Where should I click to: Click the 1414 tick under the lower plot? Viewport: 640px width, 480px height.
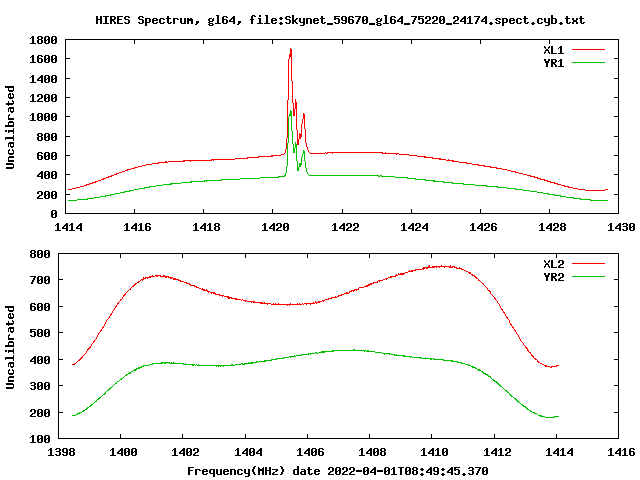pos(559,452)
